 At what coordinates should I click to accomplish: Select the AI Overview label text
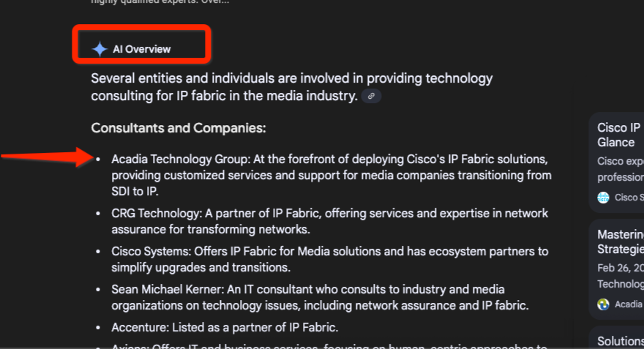141,49
